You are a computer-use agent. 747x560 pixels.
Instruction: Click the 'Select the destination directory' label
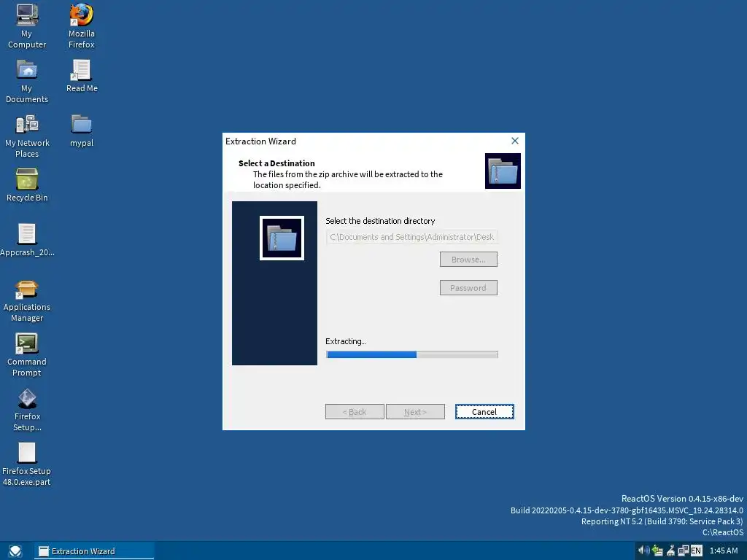point(380,221)
